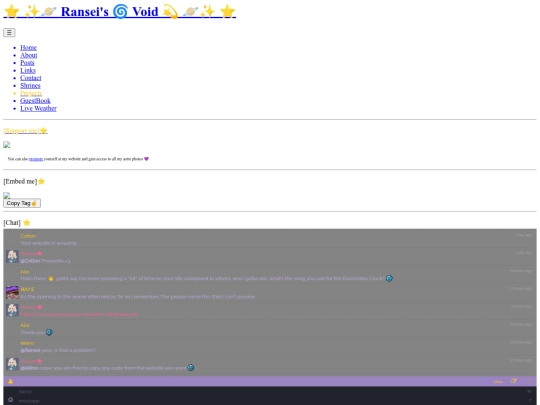Open the hamburger menu toggle button
The image size is (540, 405).
point(9,33)
